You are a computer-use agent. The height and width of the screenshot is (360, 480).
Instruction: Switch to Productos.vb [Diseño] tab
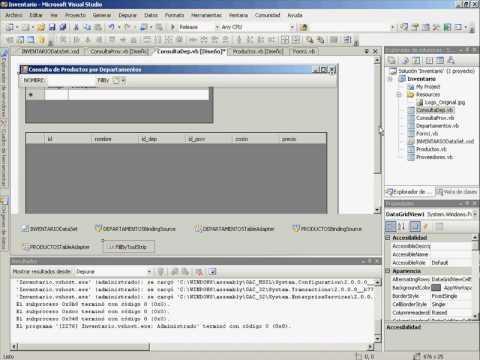(x=257, y=51)
